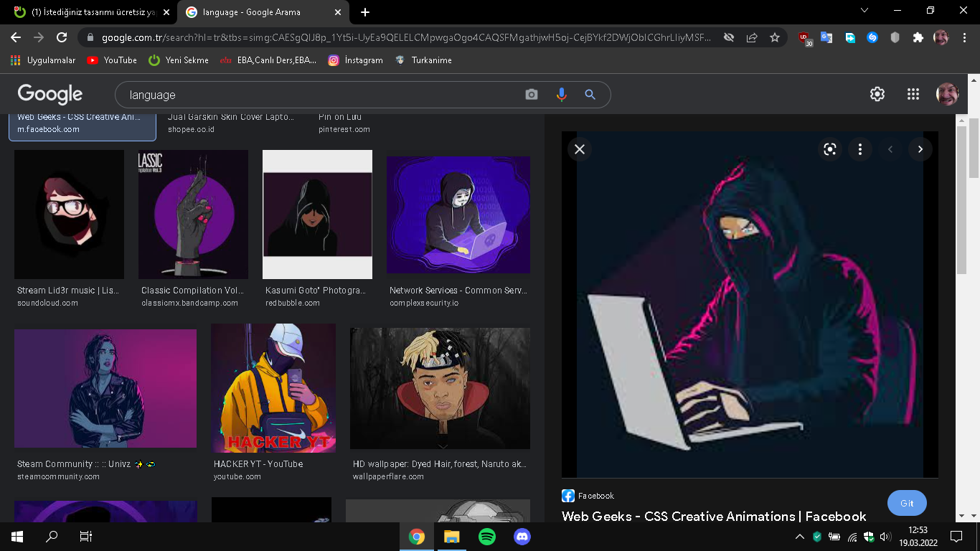
Task: Open the uBlock Origin extension
Action: click(805, 39)
